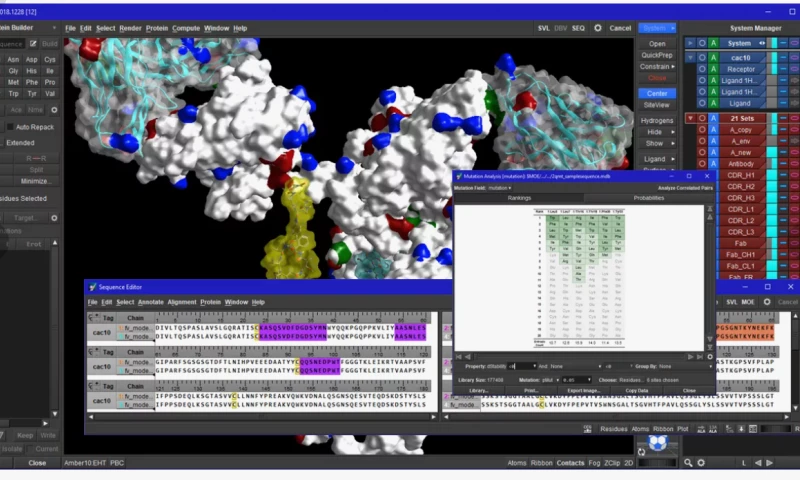
Task: Open the Hide submenu in right panel
Action: pos(657,132)
